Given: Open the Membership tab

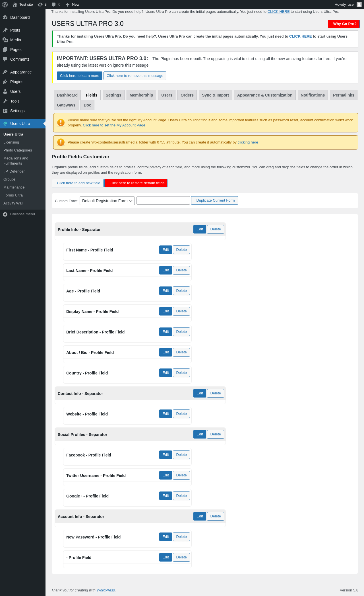Looking at the screenshot, I should click(x=141, y=95).
